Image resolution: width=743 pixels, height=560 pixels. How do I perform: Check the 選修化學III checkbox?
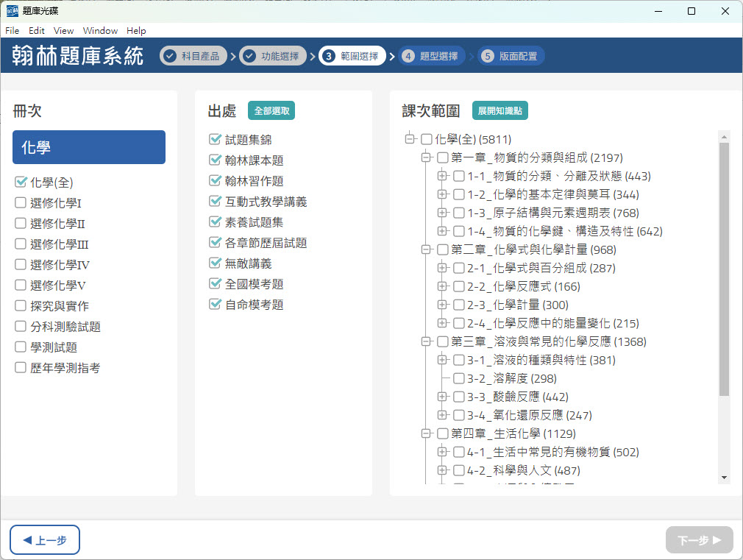click(x=21, y=244)
